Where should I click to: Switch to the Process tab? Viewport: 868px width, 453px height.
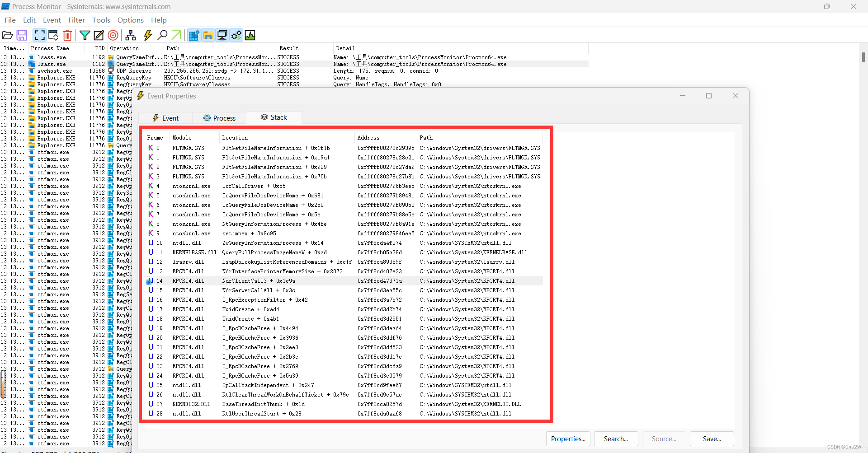(220, 118)
